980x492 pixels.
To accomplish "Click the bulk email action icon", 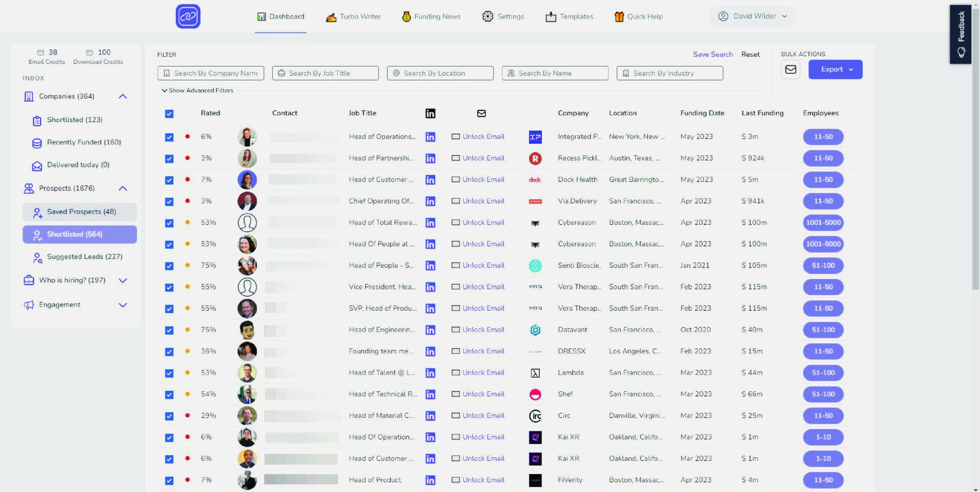I will click(x=791, y=69).
